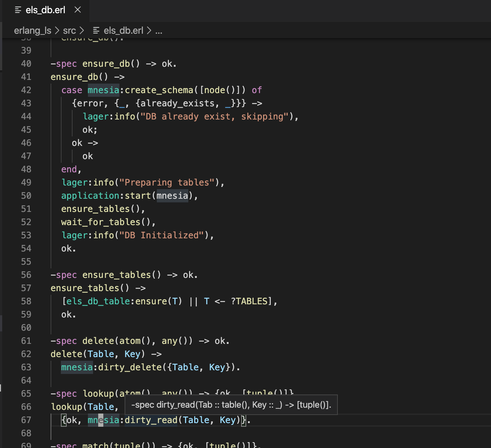Close the els_db.erl tab
491x448 pixels.
pyautogui.click(x=77, y=10)
